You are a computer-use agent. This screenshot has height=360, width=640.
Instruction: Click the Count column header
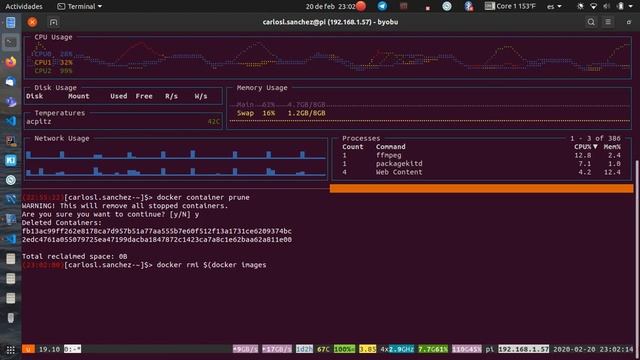353,147
